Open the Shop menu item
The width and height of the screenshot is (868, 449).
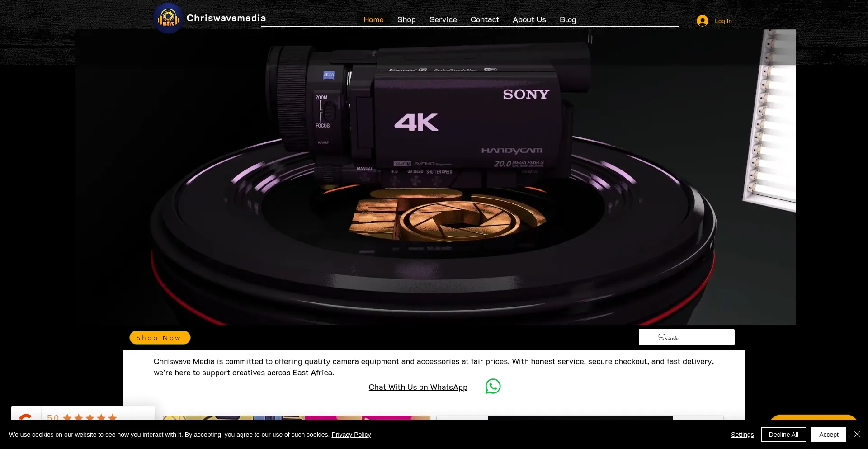point(406,19)
